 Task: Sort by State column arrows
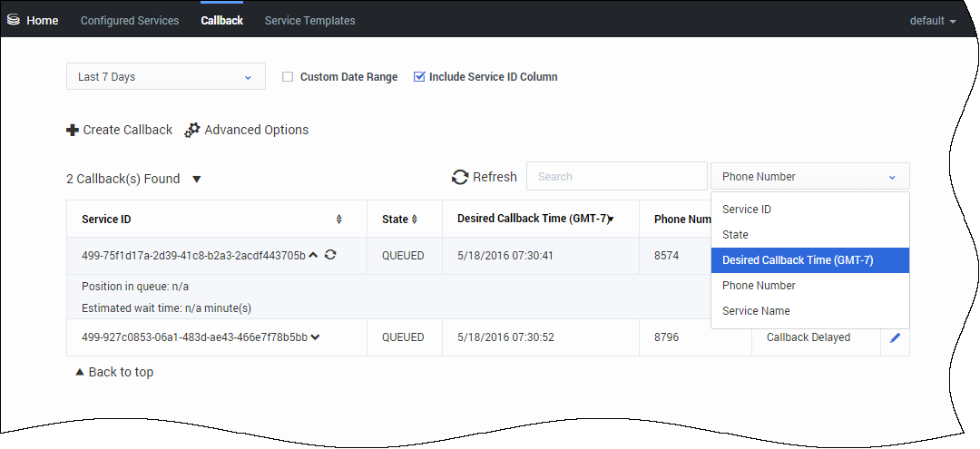tap(415, 220)
